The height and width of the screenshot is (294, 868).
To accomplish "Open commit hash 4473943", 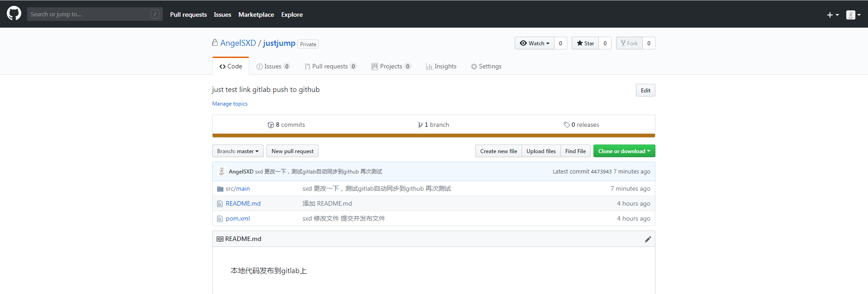I will 601,172.
